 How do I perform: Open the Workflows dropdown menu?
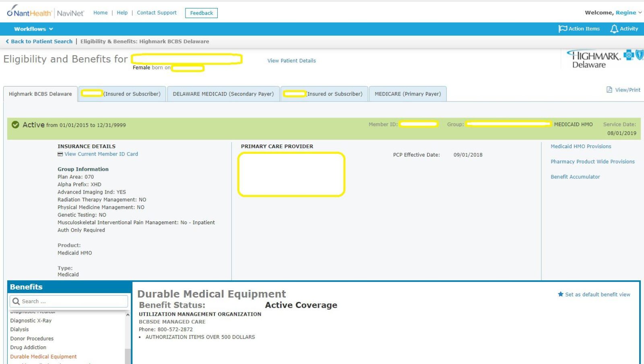33,29
